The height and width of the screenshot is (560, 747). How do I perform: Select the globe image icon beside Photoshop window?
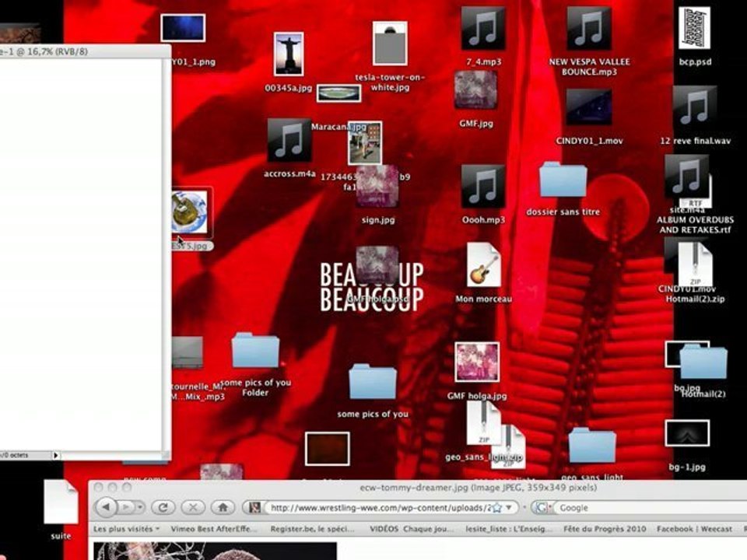(x=190, y=212)
